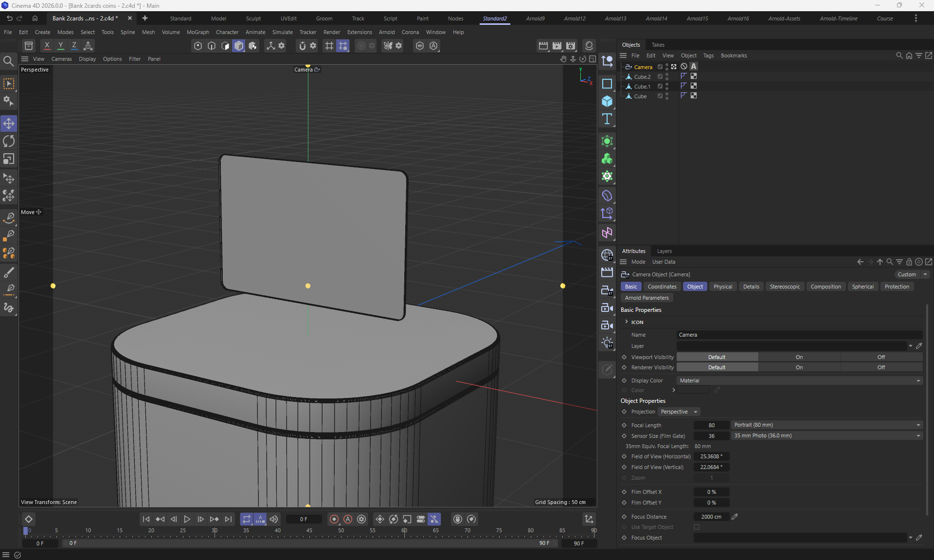This screenshot has height=560, width=934.
Task: Open the MoGraph menu
Action: (x=198, y=32)
